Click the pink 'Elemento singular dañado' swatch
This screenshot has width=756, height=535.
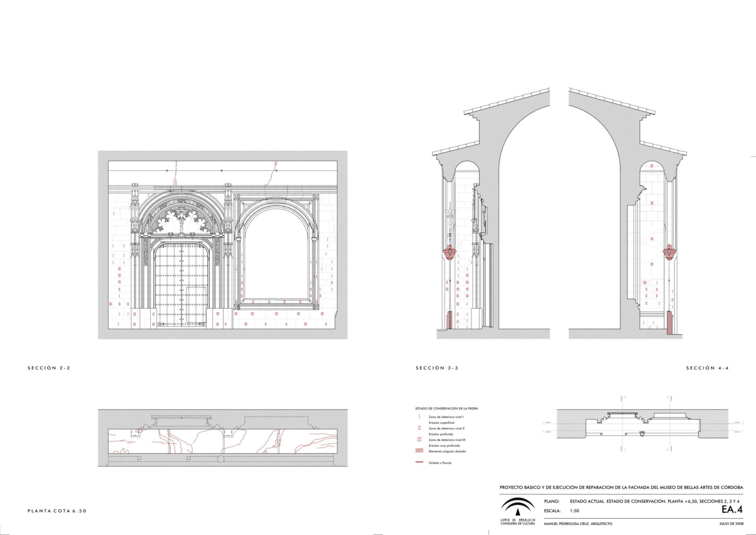pos(419,451)
